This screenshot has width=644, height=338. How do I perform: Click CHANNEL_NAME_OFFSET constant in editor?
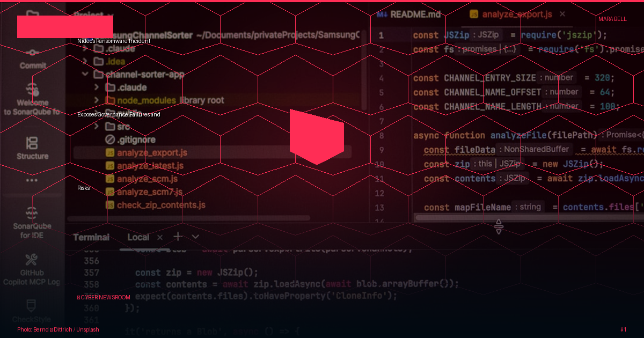(x=493, y=92)
